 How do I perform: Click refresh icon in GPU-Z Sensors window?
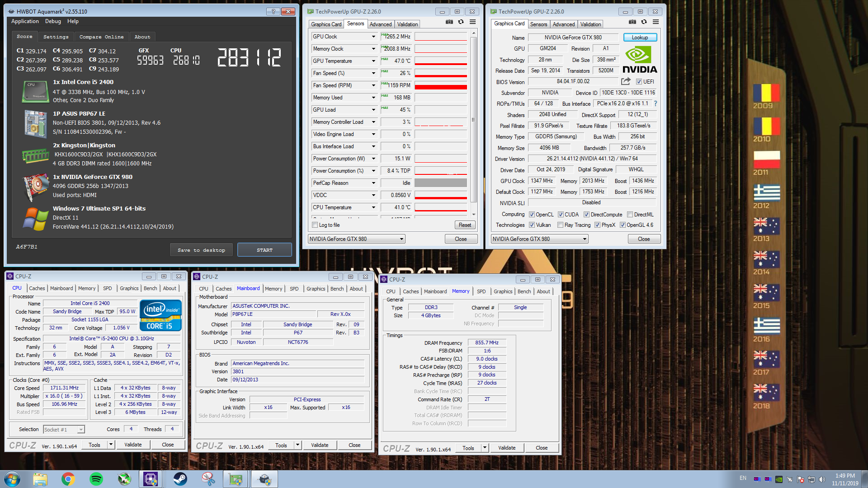(x=461, y=22)
